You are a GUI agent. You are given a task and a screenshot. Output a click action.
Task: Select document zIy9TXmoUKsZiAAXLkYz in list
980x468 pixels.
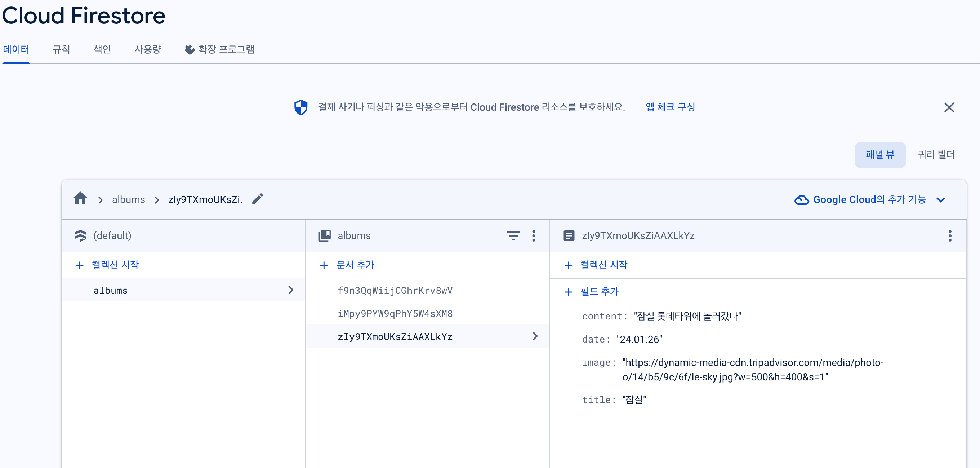427,336
